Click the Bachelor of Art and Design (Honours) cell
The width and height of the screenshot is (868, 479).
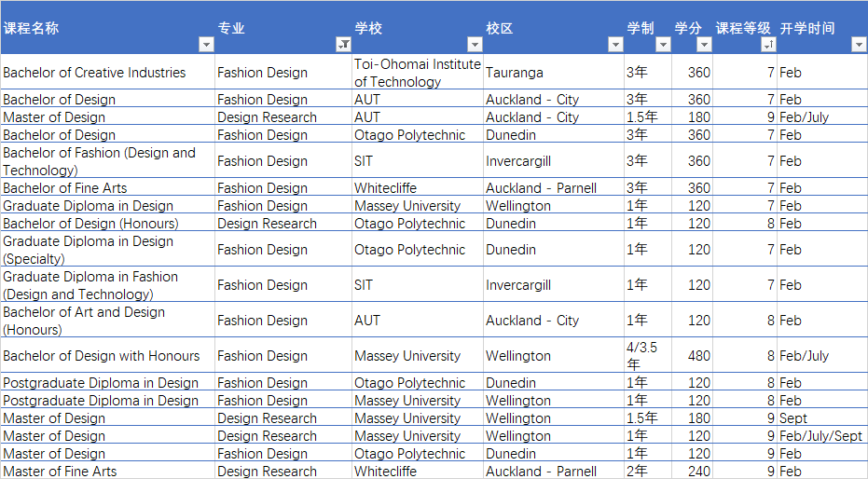tap(107, 321)
